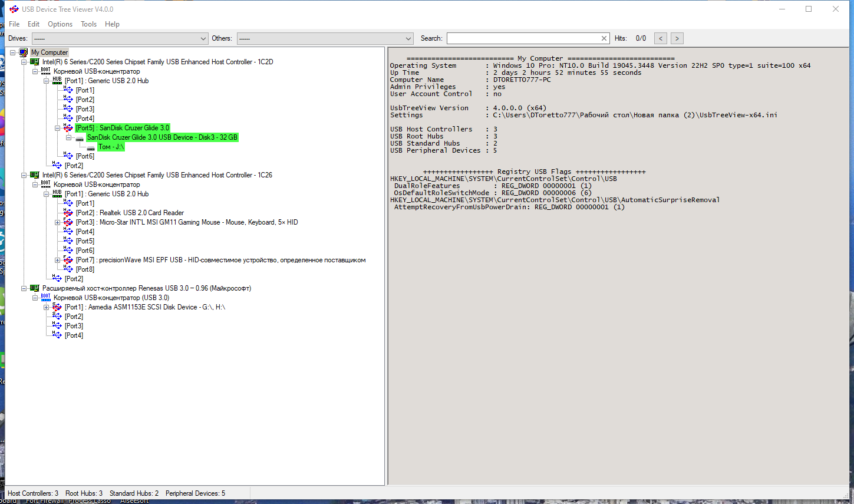Click the root hub icon under the 1C2D controller
The height and width of the screenshot is (504, 854).
coord(46,71)
